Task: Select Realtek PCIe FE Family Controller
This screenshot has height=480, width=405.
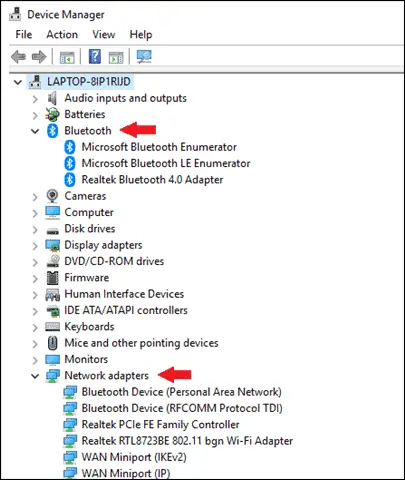Action: click(x=160, y=424)
